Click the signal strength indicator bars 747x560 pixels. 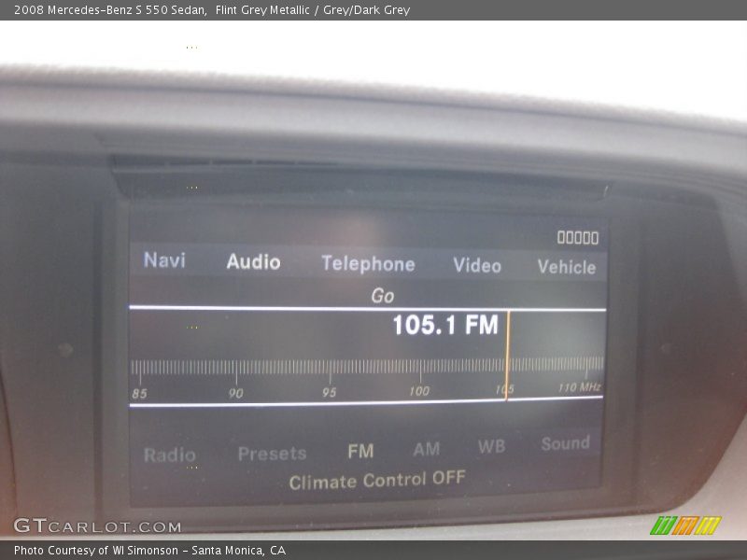[x=576, y=236]
